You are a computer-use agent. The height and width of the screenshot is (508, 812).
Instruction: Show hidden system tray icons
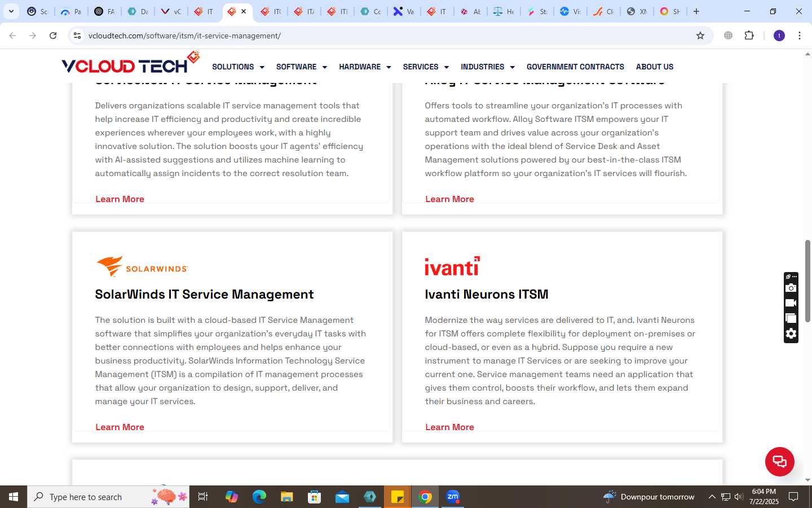(x=712, y=497)
